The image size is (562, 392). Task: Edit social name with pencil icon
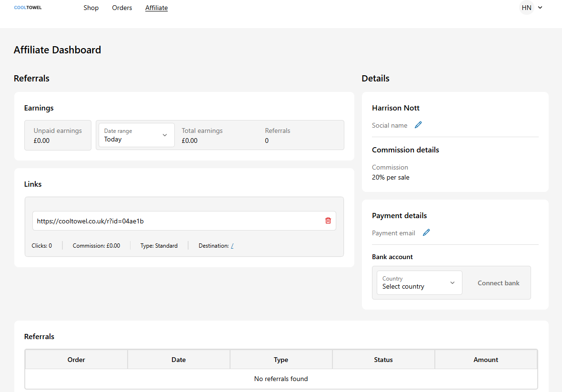click(x=418, y=125)
